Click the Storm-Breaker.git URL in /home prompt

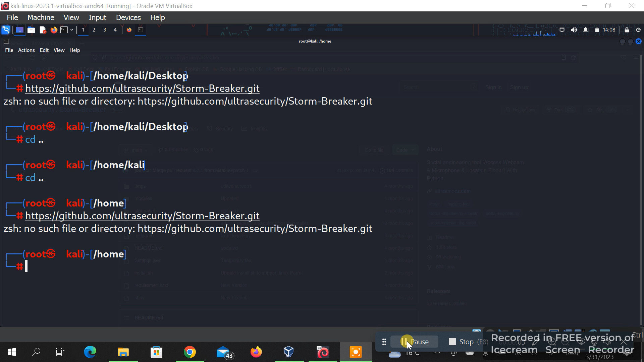(x=142, y=216)
